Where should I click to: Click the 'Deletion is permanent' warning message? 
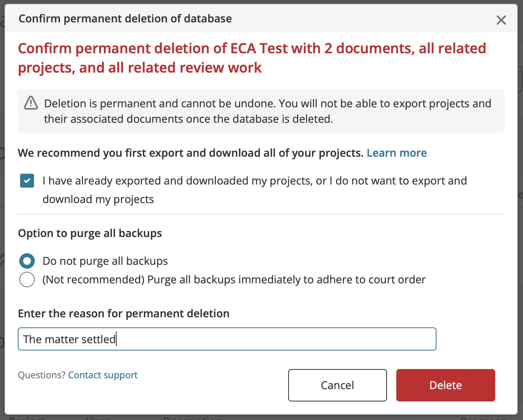[x=267, y=111]
